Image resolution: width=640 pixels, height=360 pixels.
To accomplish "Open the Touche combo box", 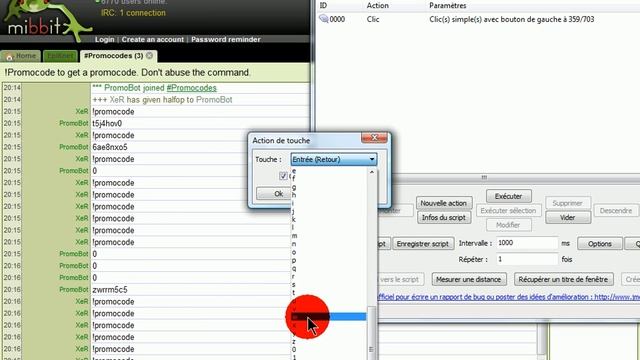I will point(333,159).
